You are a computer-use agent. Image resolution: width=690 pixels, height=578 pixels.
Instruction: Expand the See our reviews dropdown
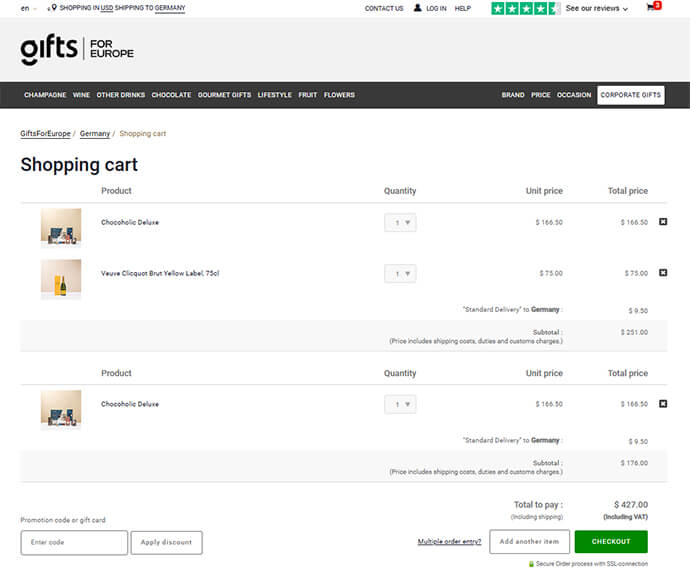[597, 8]
